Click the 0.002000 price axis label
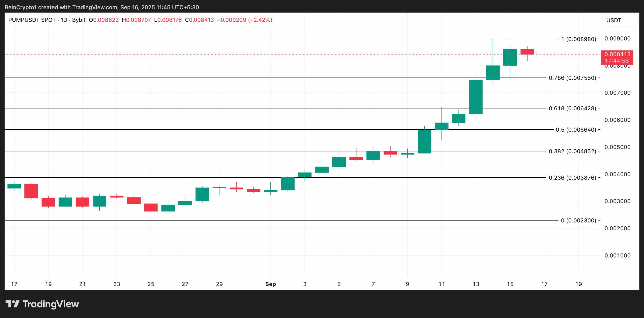Screen dimensions: 644x318 coord(617,228)
